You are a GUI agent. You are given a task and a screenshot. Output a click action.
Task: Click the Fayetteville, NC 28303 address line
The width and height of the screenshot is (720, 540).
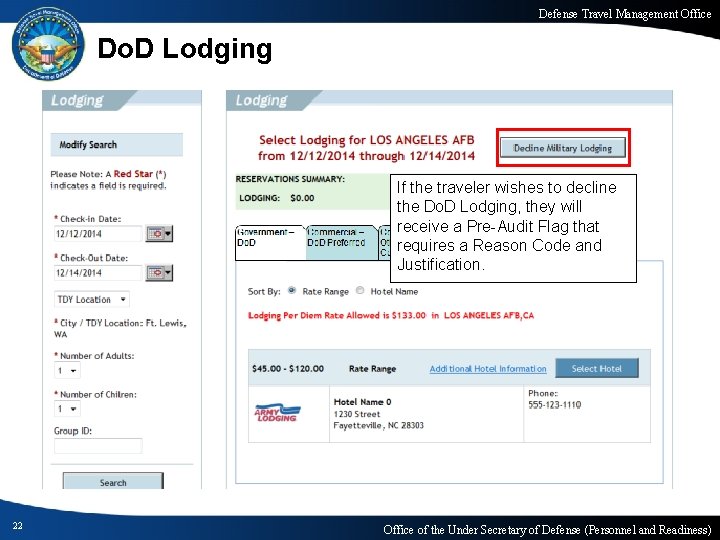point(378,426)
